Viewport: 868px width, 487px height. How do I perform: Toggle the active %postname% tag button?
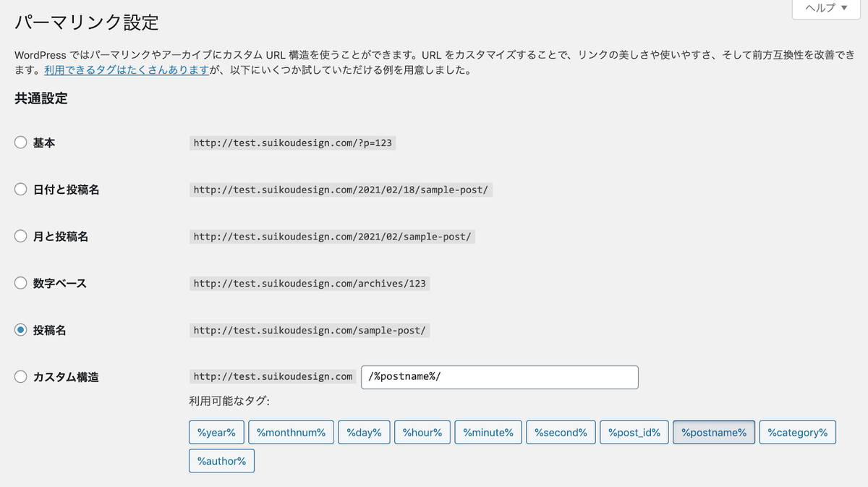[x=714, y=433]
